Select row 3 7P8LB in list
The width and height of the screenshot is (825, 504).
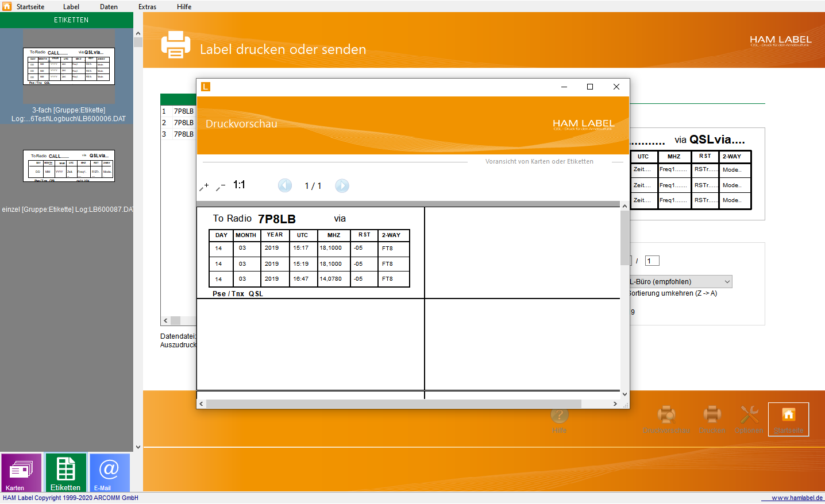pyautogui.click(x=178, y=134)
